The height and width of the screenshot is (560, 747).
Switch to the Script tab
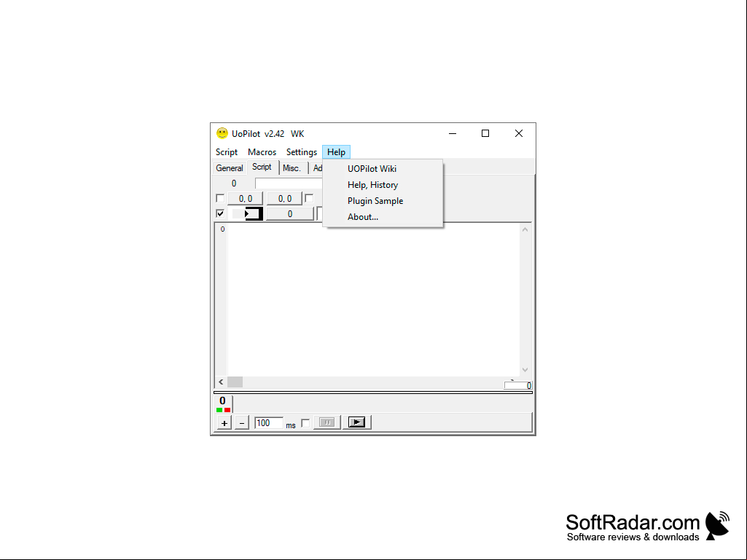click(262, 167)
